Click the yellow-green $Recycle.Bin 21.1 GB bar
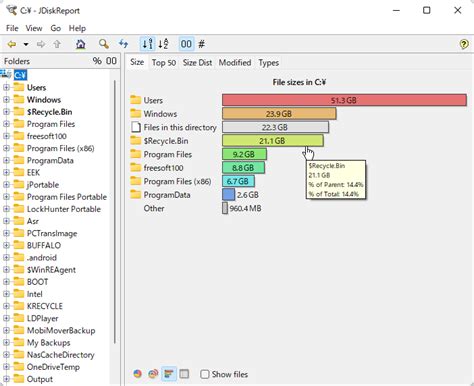The image size is (474, 386). pos(273,141)
